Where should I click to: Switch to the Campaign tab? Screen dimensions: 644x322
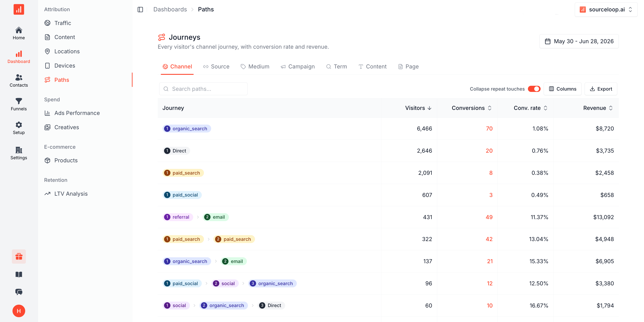297,67
